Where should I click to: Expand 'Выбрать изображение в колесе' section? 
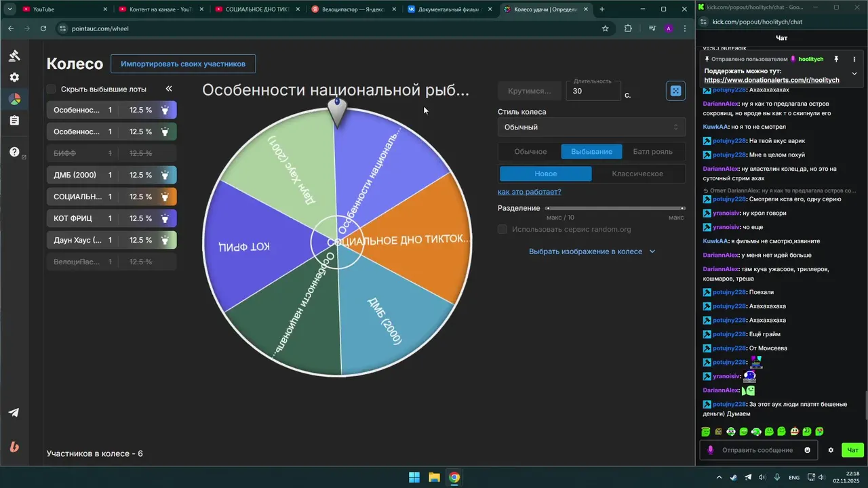click(592, 251)
